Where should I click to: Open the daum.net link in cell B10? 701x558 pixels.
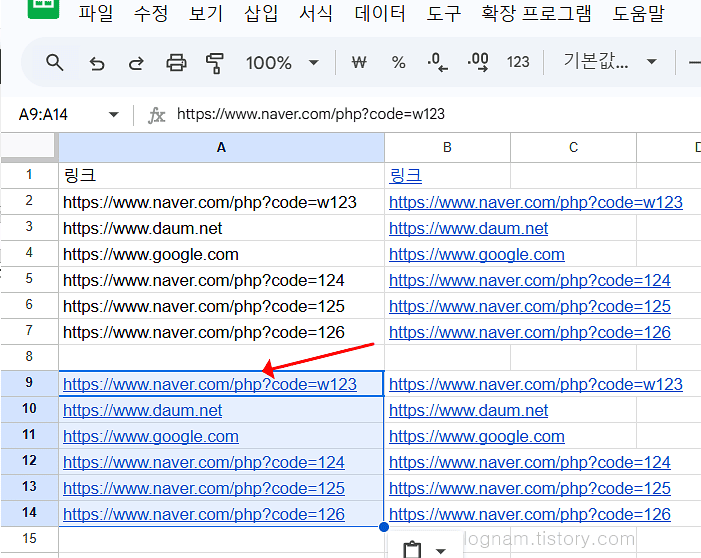[x=468, y=410]
